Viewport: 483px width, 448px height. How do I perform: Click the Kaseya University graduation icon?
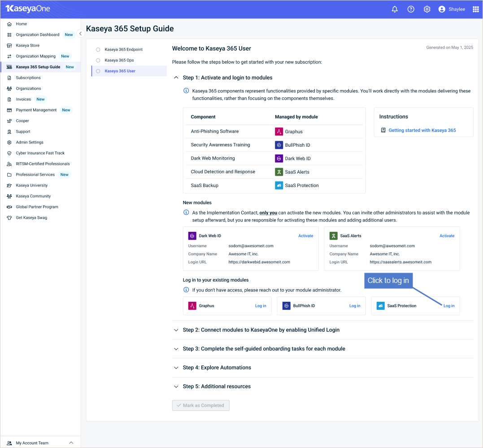pyautogui.click(x=9, y=186)
